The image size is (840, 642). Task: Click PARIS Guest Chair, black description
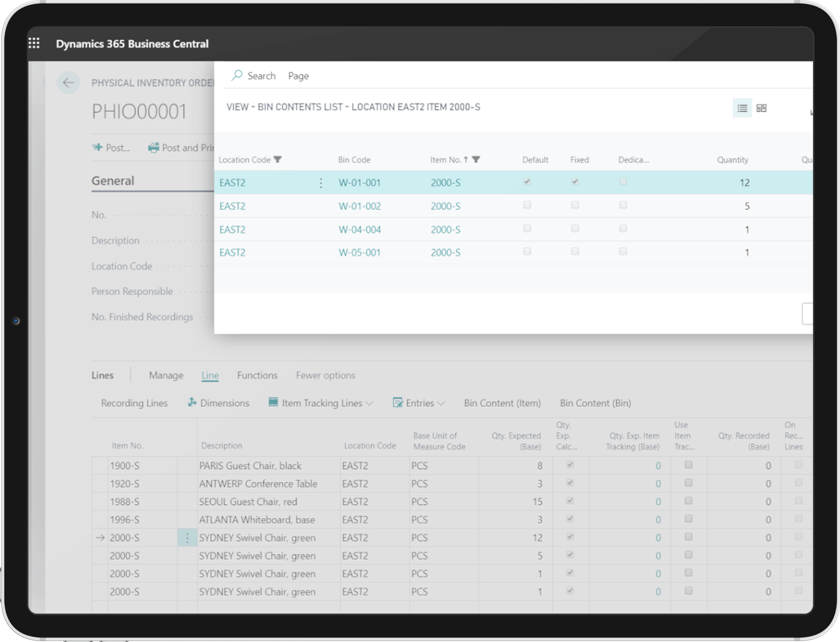pos(250,465)
